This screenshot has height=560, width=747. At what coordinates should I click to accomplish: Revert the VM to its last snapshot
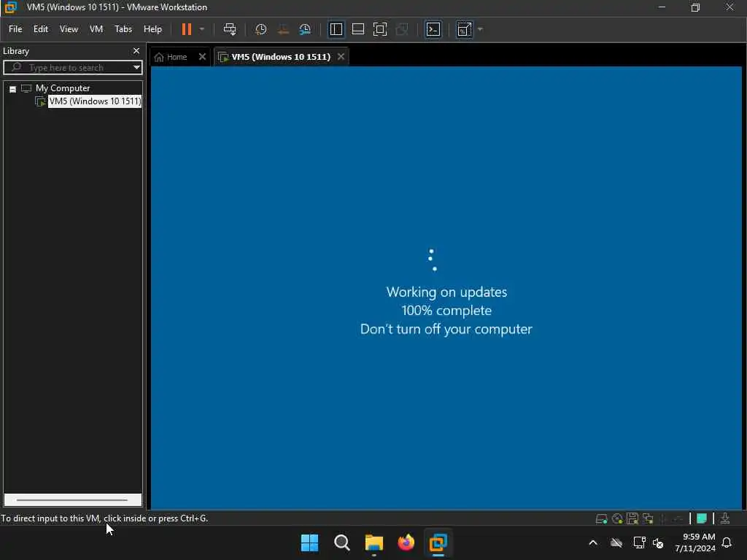[x=283, y=29]
